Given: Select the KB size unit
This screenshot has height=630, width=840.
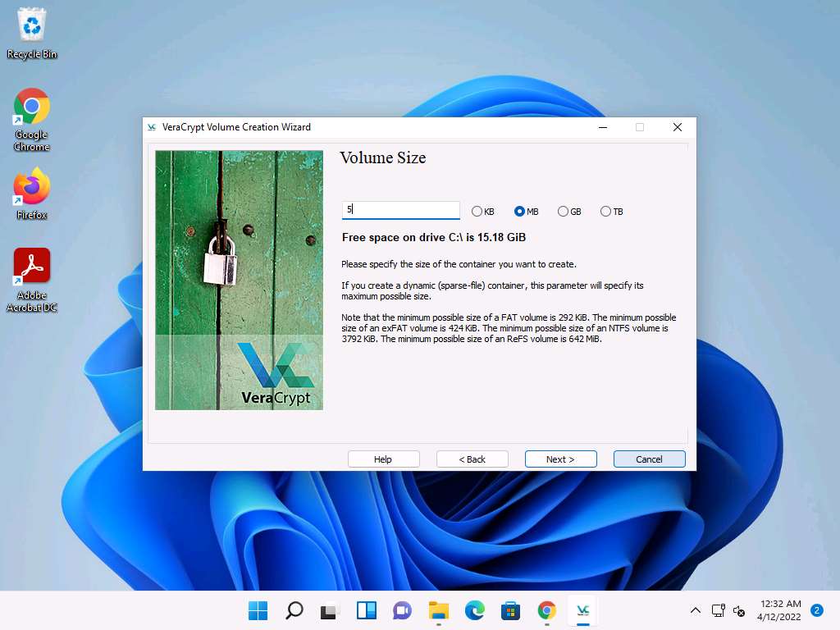Looking at the screenshot, I should (x=477, y=212).
